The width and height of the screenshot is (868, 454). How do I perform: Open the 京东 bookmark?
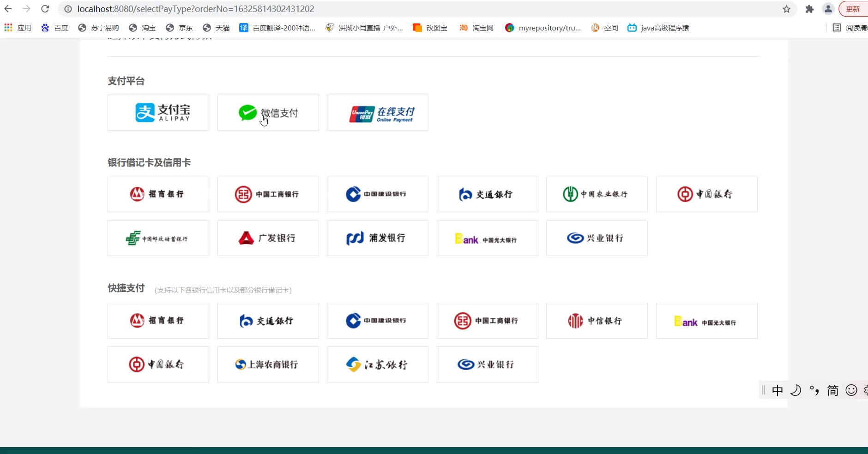coord(179,28)
